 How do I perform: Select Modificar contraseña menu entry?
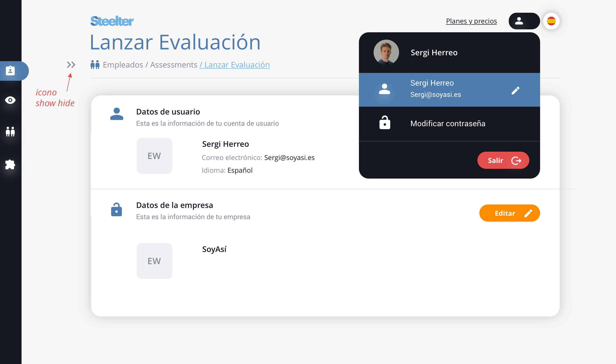click(447, 123)
